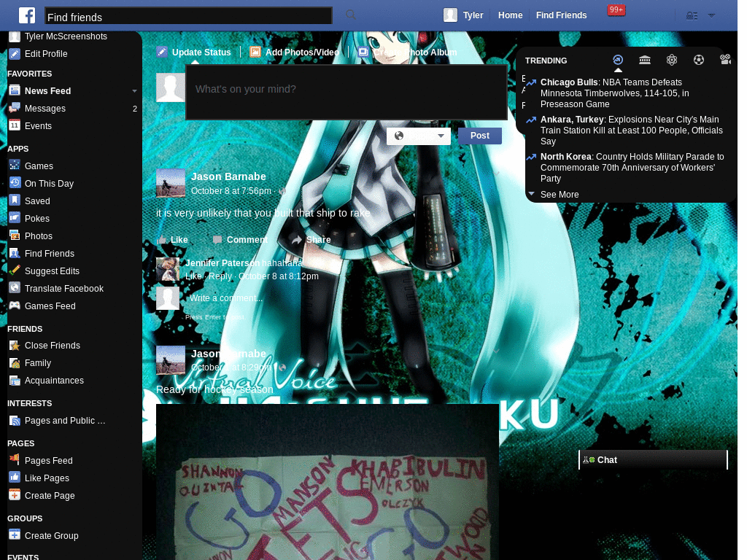
Task: Select the entertainment trending filter icon
Action: point(726,60)
